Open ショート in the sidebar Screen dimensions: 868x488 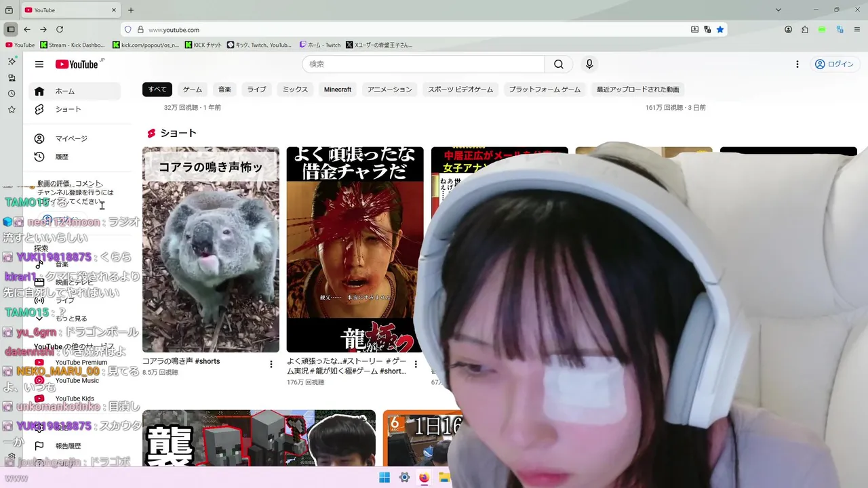point(75,109)
